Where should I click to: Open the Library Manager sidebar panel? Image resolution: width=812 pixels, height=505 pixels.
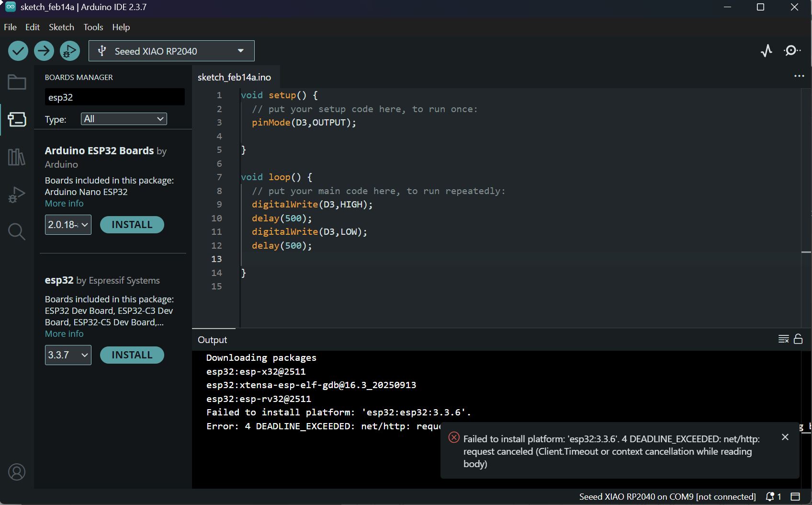(x=17, y=157)
